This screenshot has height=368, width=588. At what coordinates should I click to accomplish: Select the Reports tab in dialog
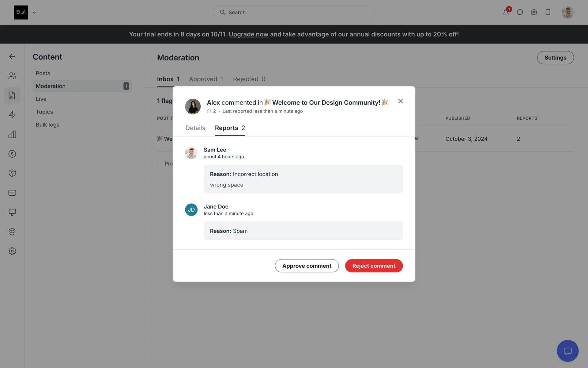pyautogui.click(x=230, y=128)
